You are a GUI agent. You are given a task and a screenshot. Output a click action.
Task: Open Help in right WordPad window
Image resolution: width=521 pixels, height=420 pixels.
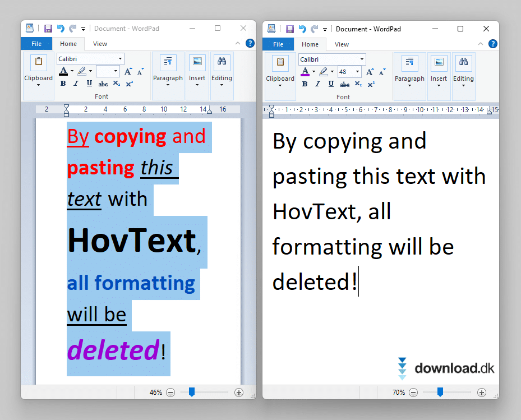point(493,44)
